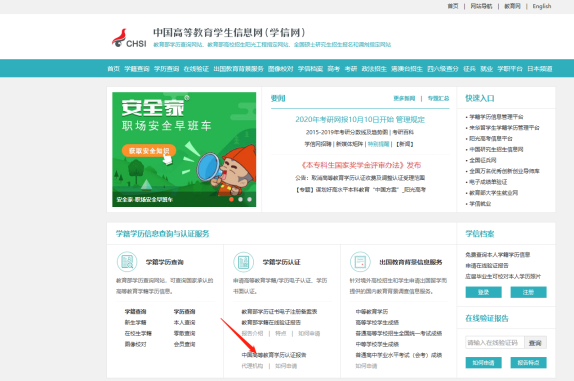The height and width of the screenshot is (381, 574).
Task: Focus the 请输入在线验证码 input field
Action: 495,343
